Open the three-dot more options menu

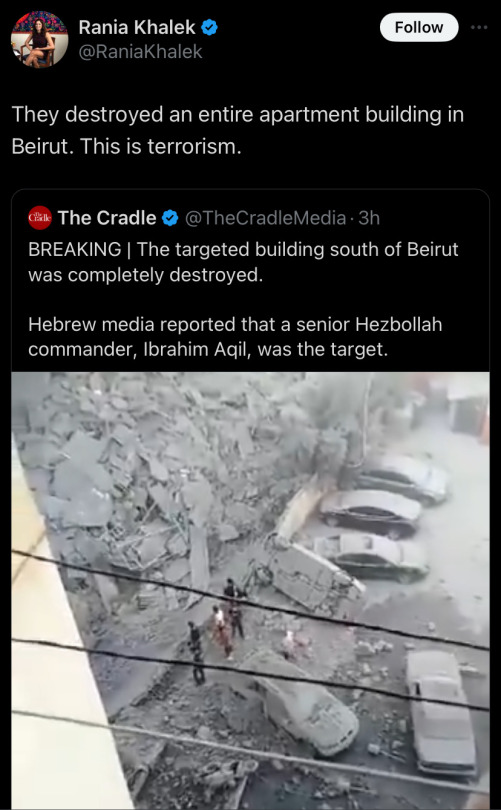[479, 27]
